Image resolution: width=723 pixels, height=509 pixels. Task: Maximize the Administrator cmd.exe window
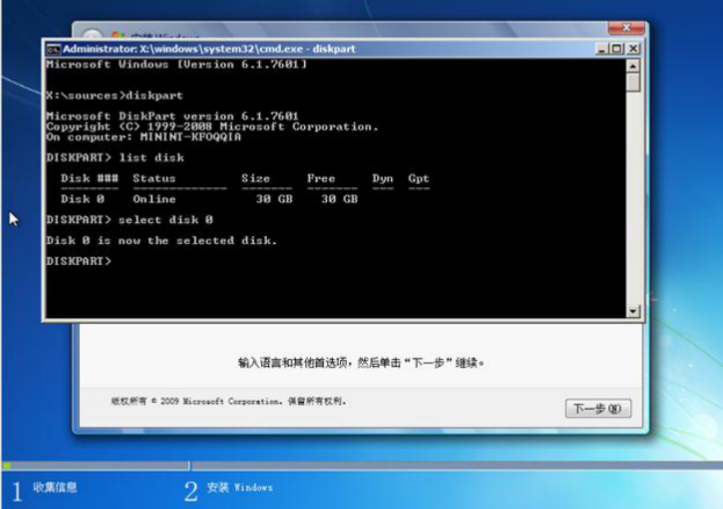click(617, 48)
